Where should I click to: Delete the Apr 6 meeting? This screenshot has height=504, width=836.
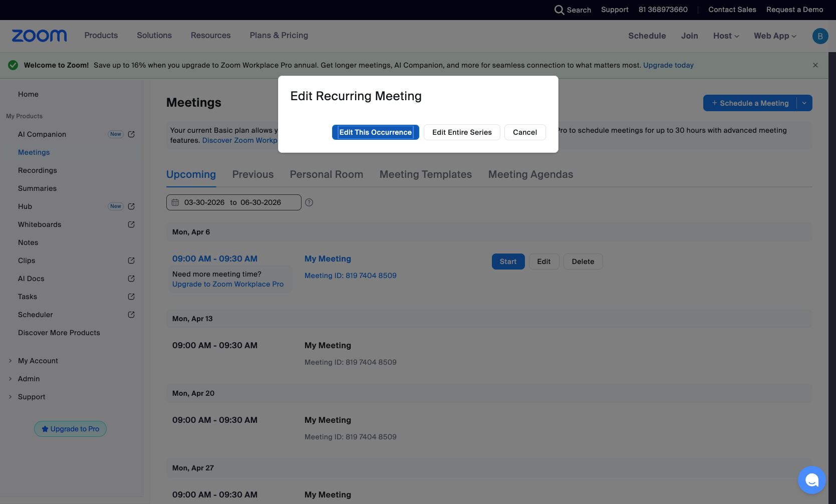(x=583, y=262)
